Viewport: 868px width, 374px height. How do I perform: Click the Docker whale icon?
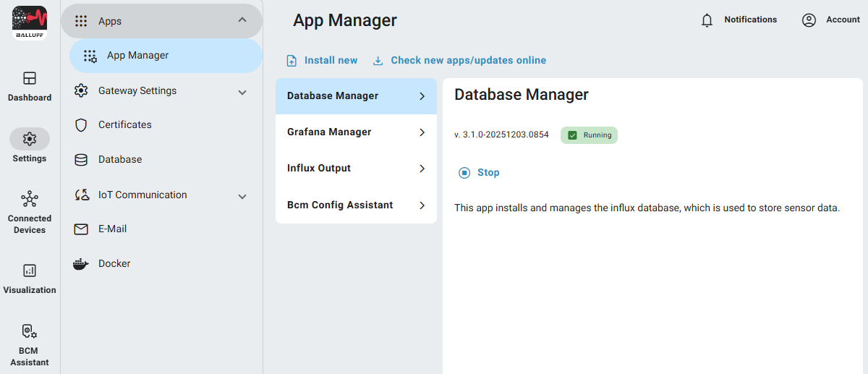coord(81,264)
